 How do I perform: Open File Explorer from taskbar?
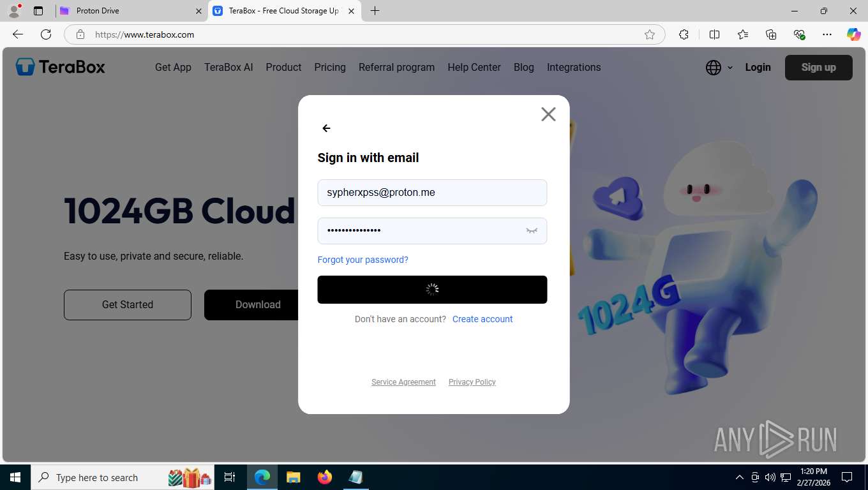[x=293, y=477]
